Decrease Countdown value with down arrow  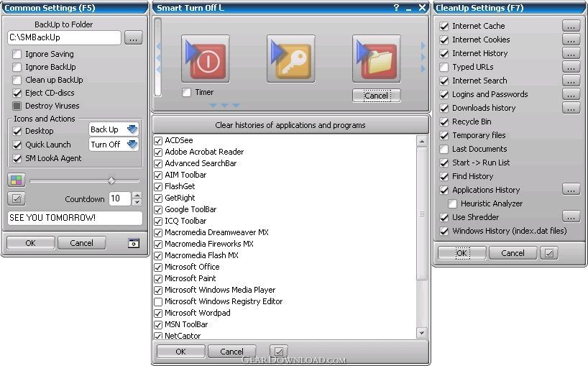(x=137, y=202)
